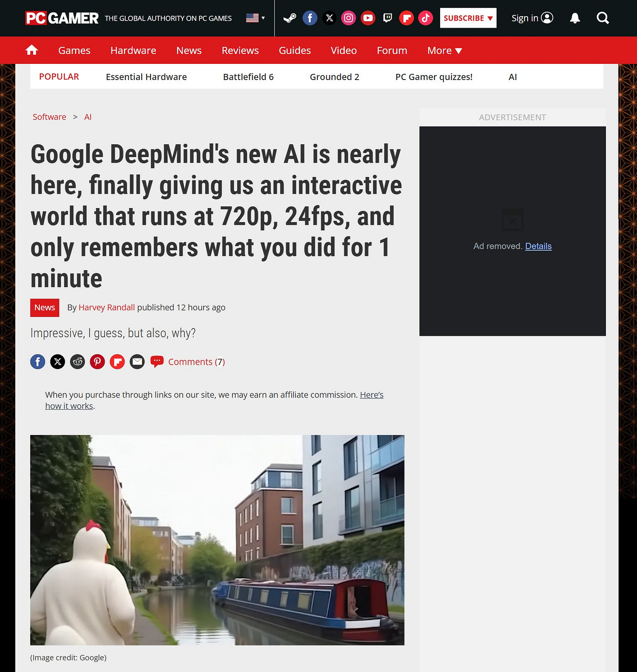The image size is (637, 672).
Task: Open author Harvey Randall's page
Action: point(107,307)
